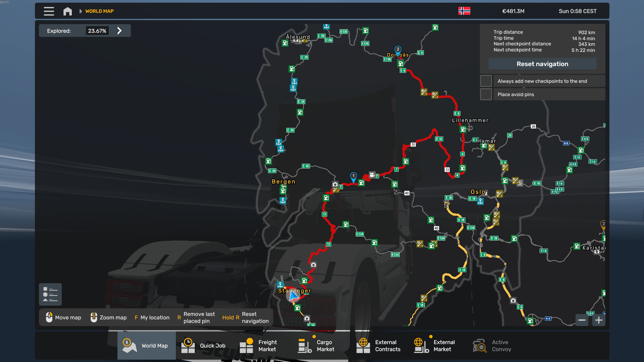Go to the home screen icon

[67, 11]
